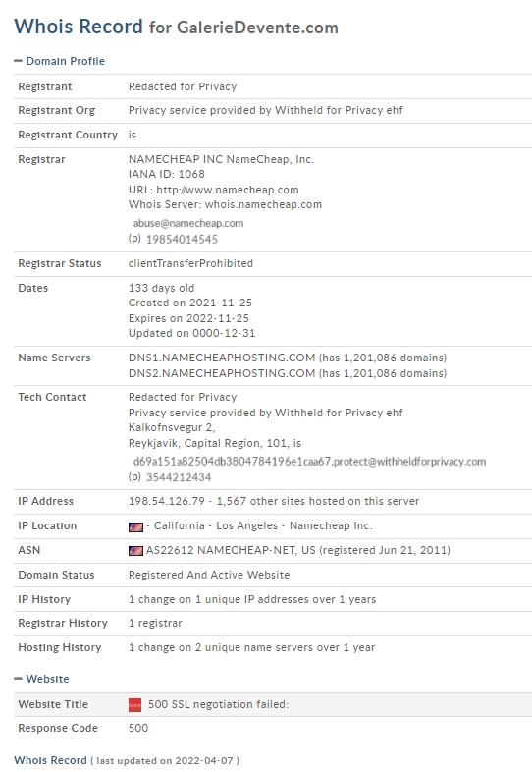Click the Tech Contact phone 3544212434
The height and width of the screenshot is (772, 532).
point(179,477)
